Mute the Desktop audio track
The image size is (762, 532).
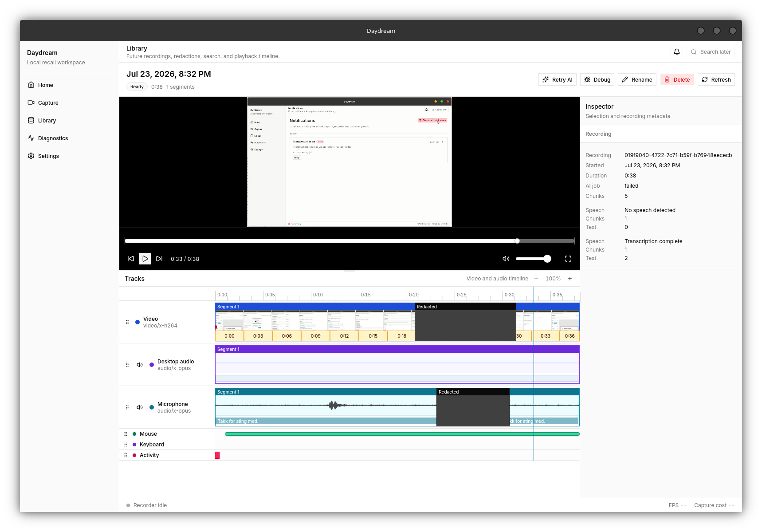tap(140, 365)
